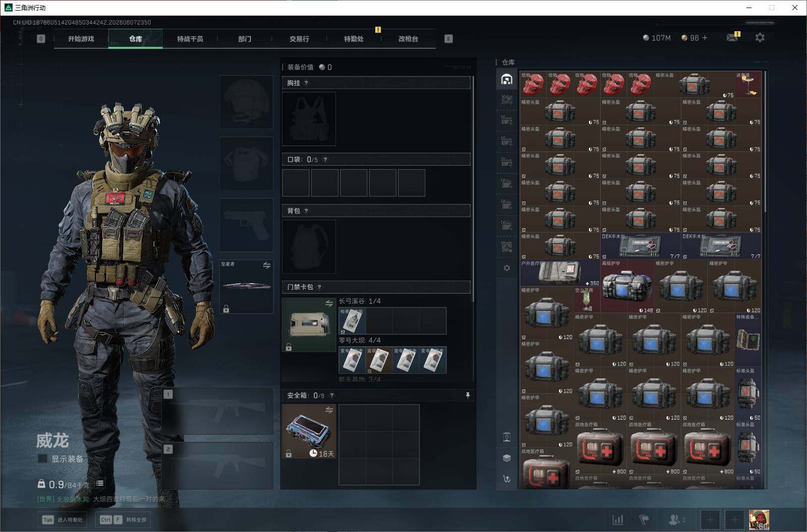Select the safe box item showing 18天
Screen dimensions: 807x532
click(x=309, y=431)
